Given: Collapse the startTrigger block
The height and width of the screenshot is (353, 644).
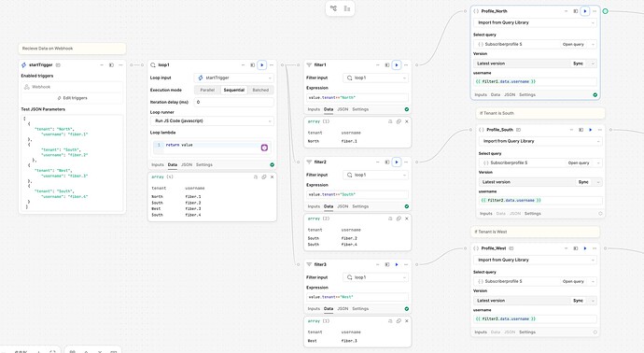Looking at the screenshot, I should [x=102, y=65].
